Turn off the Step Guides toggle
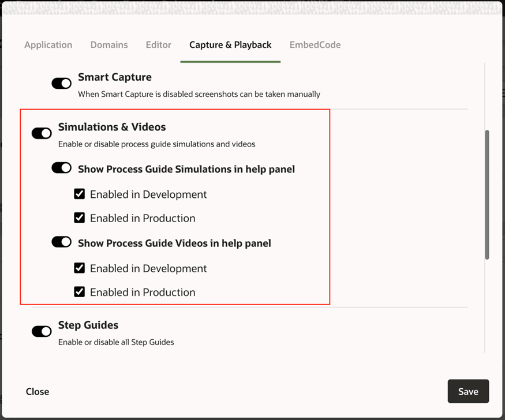The width and height of the screenshot is (505, 420). point(41,331)
